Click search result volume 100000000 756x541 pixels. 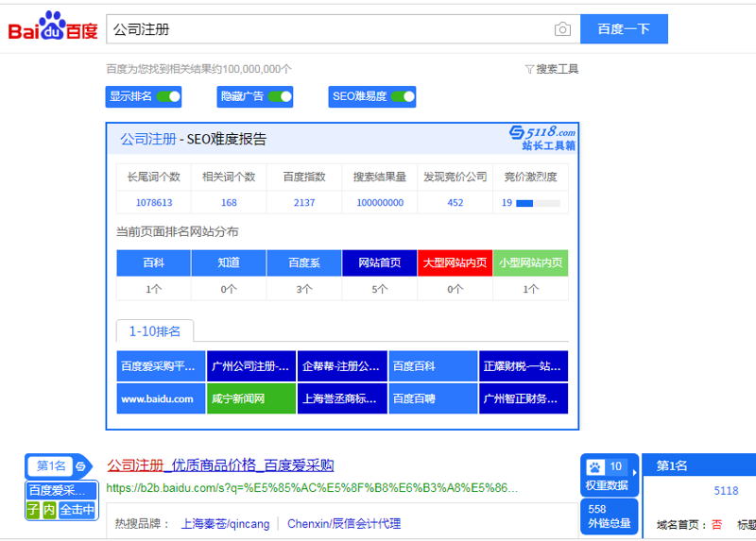click(380, 203)
